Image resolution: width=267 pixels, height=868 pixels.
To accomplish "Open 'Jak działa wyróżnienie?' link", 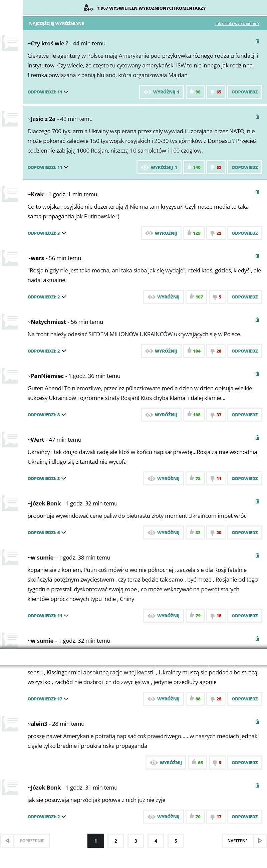I will [x=237, y=24].
